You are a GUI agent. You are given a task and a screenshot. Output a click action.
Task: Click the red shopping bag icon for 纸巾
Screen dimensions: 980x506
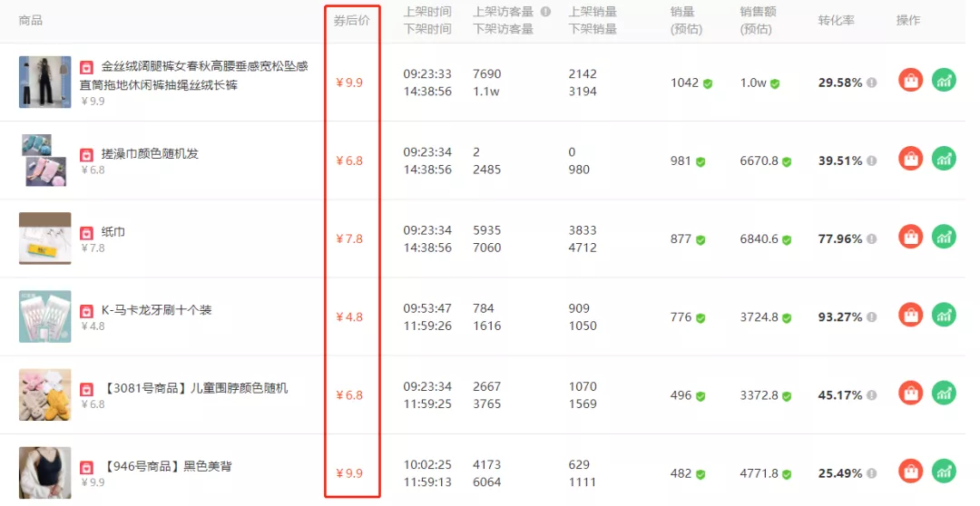coord(910,237)
